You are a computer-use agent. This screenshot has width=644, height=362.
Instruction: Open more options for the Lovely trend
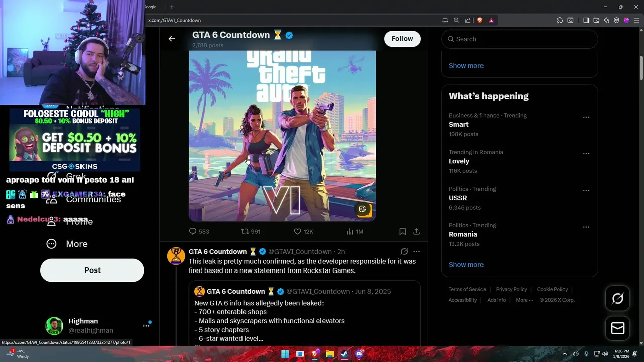coord(586,154)
